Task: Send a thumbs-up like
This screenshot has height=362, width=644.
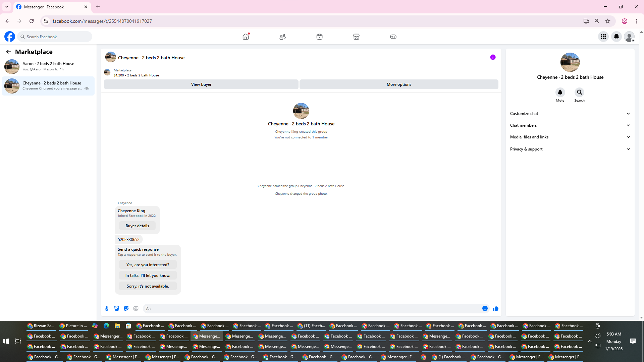Action: coord(496,308)
